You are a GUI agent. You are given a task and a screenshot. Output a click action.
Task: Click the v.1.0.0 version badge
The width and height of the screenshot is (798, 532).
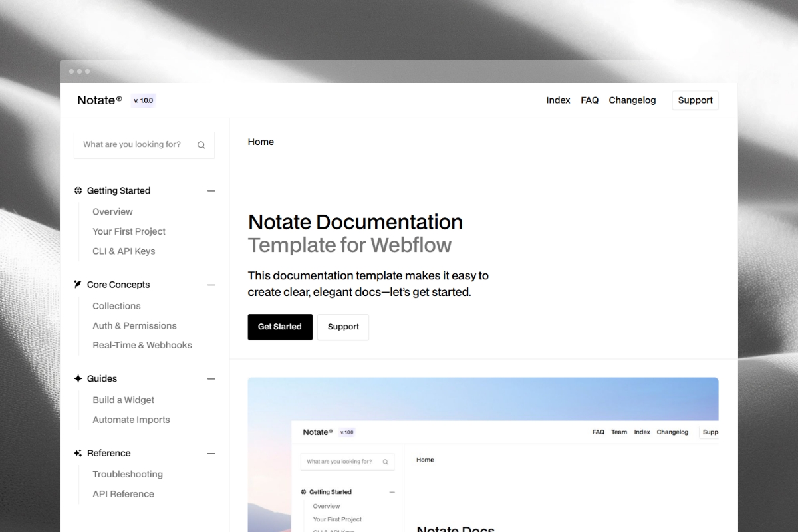coord(144,100)
